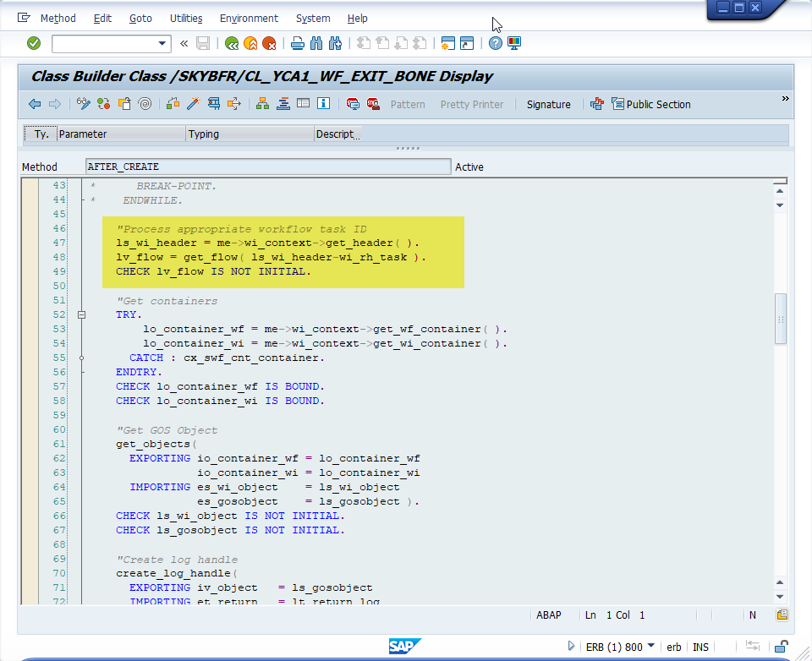Click the Pretty Printer button
The height and width of the screenshot is (661, 812).
pos(472,105)
